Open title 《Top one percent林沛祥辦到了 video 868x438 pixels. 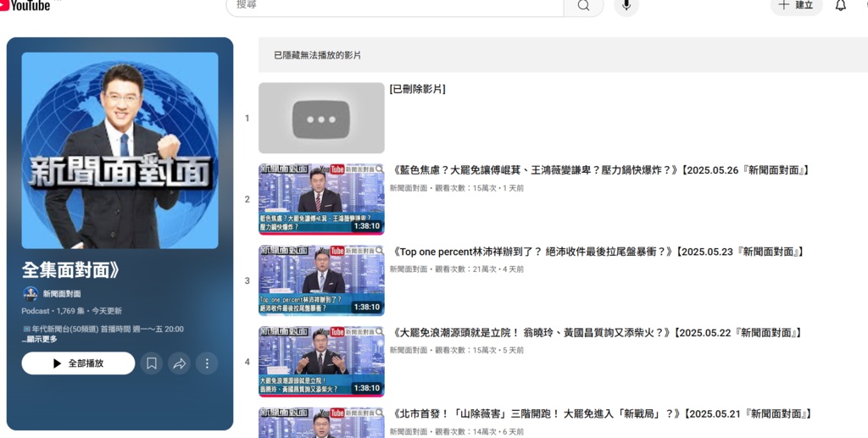pos(598,252)
